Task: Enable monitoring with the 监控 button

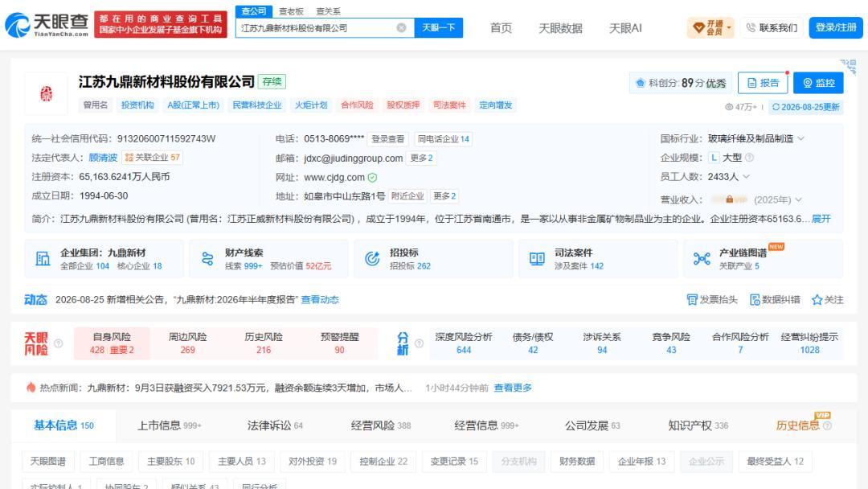Action: [818, 83]
